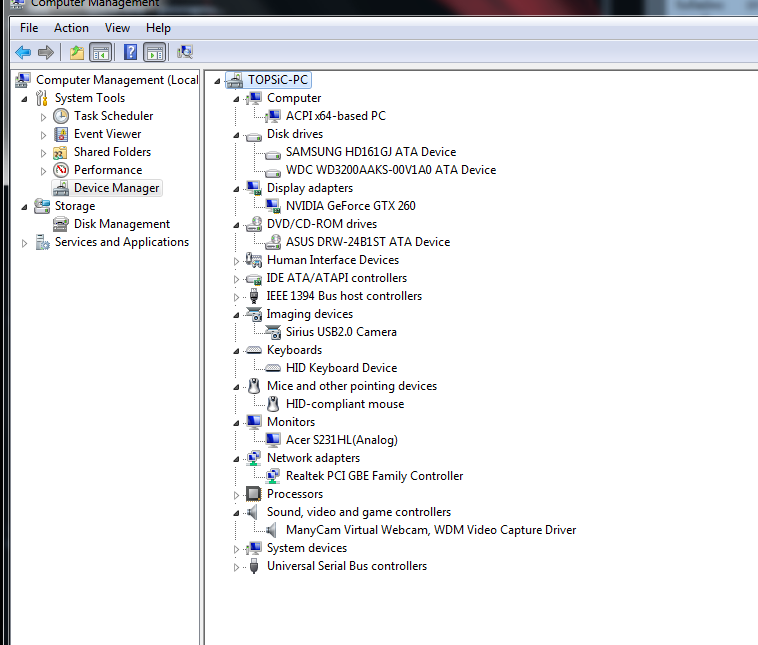The width and height of the screenshot is (758, 645).
Task: Expand the Processors category
Action: pos(237,494)
